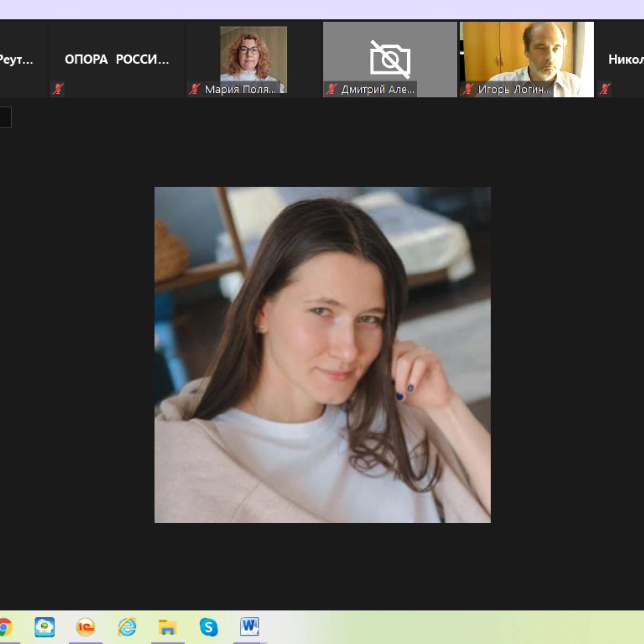Select the Реут participant tile

[x=23, y=59]
